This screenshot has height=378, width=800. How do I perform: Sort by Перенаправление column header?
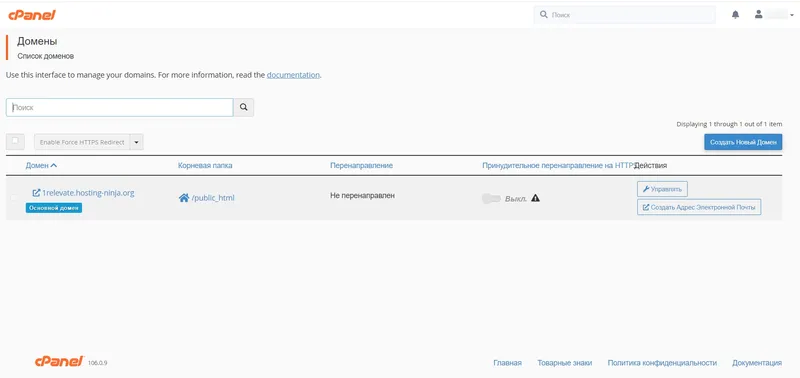click(x=361, y=166)
